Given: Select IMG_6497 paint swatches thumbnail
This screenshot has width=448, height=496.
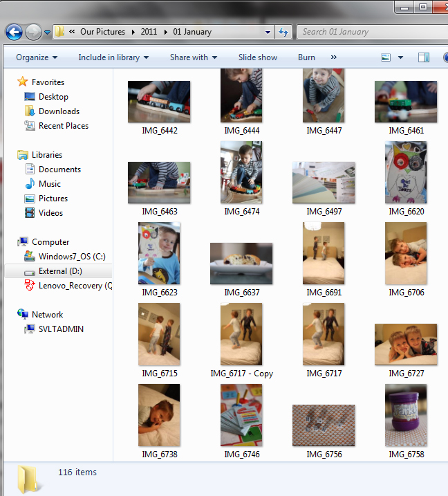Looking at the screenshot, I should coord(324,183).
